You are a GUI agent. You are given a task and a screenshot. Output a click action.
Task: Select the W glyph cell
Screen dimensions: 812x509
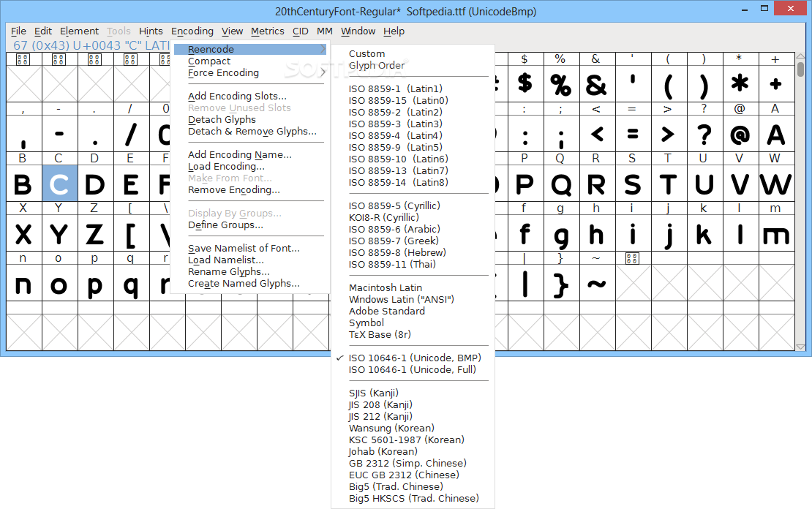775,184
